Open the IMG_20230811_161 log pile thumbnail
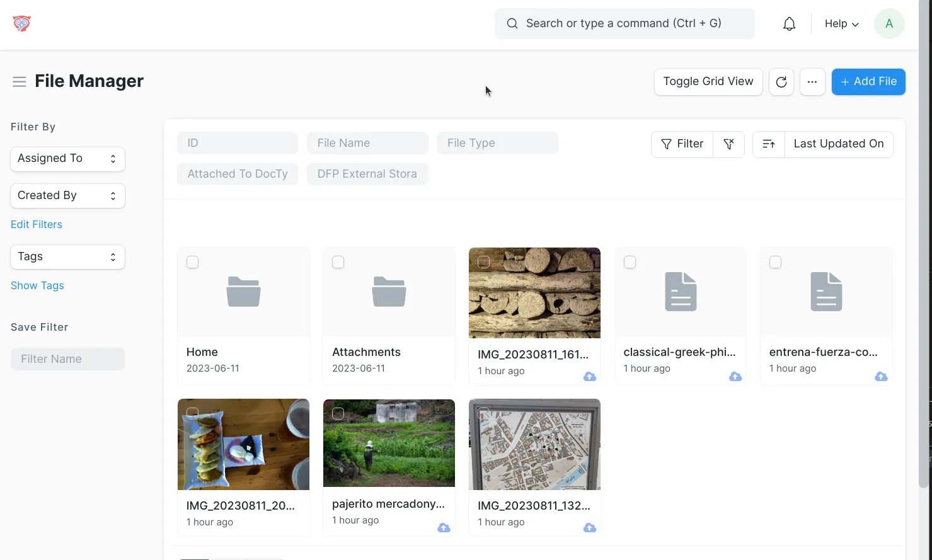Screen dimensions: 932x560 pyautogui.click(x=534, y=293)
